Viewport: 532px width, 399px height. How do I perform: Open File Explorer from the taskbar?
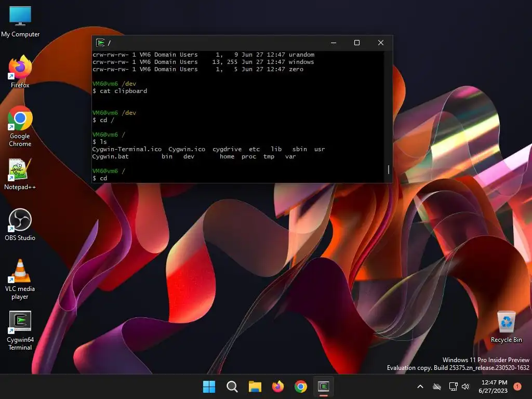tap(255, 387)
